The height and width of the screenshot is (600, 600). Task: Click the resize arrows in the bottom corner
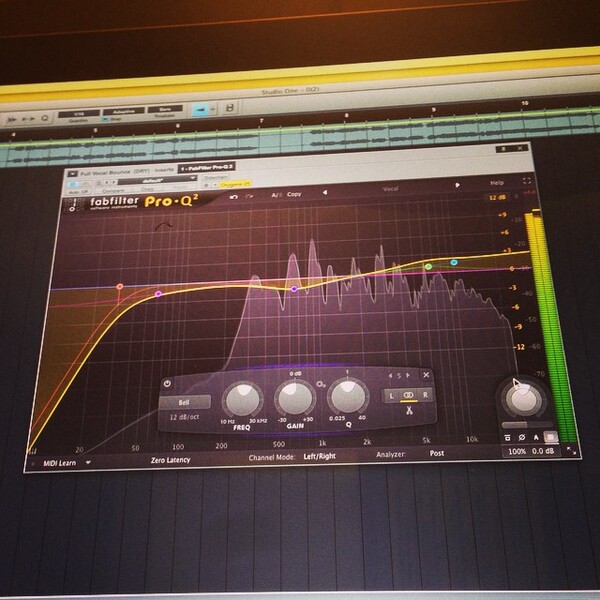(x=571, y=451)
